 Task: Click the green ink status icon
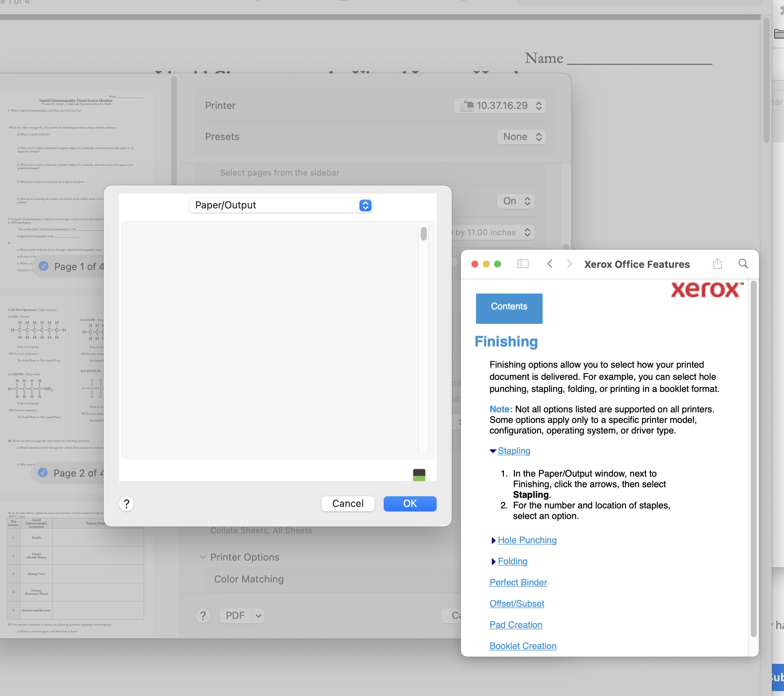coord(419,475)
